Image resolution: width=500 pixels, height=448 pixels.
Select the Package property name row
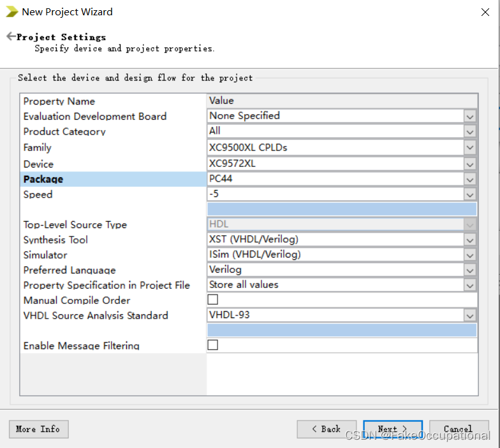click(x=114, y=179)
